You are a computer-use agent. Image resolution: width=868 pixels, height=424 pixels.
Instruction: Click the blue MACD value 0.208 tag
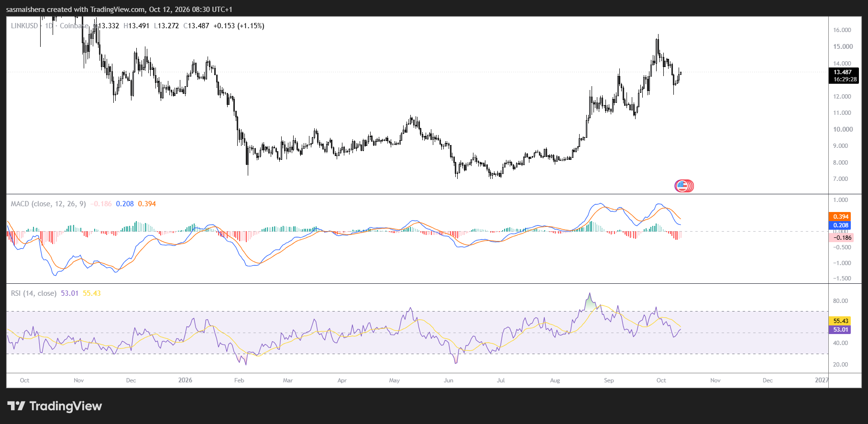click(841, 225)
